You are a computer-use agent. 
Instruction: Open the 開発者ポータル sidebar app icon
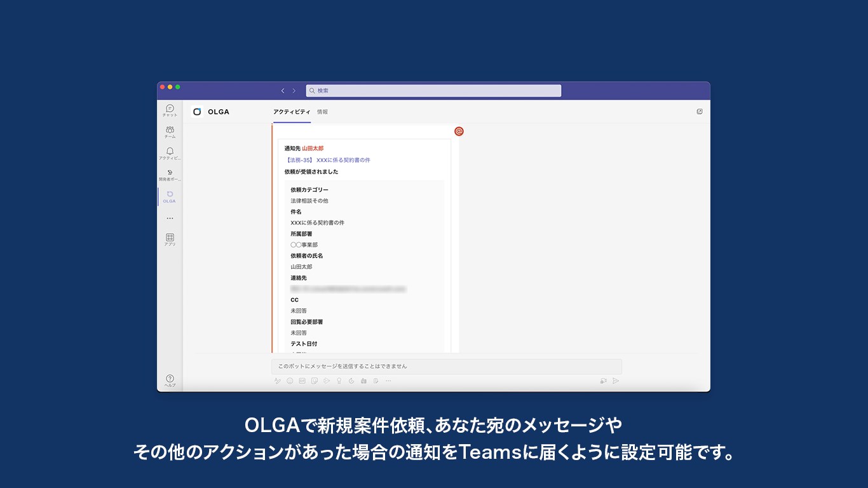point(170,175)
